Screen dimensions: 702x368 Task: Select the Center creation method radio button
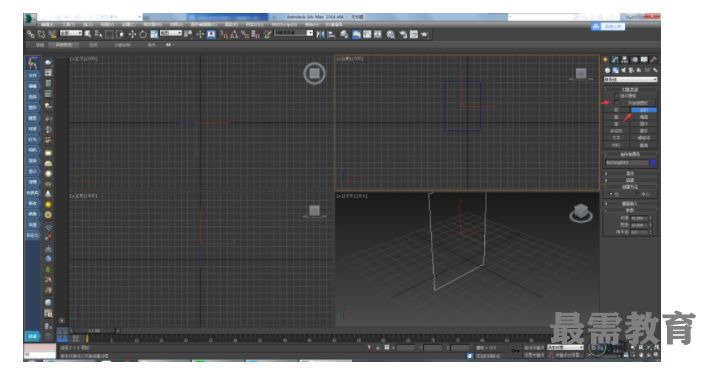pos(638,194)
